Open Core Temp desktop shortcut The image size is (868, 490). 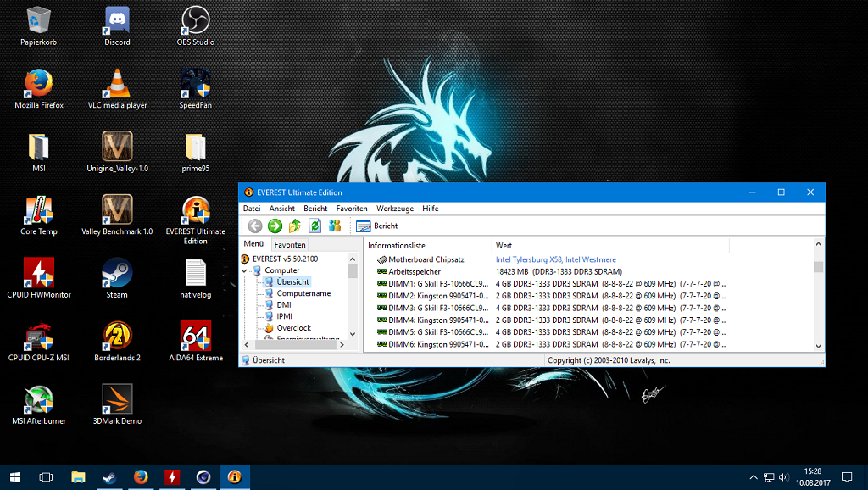coord(39,215)
